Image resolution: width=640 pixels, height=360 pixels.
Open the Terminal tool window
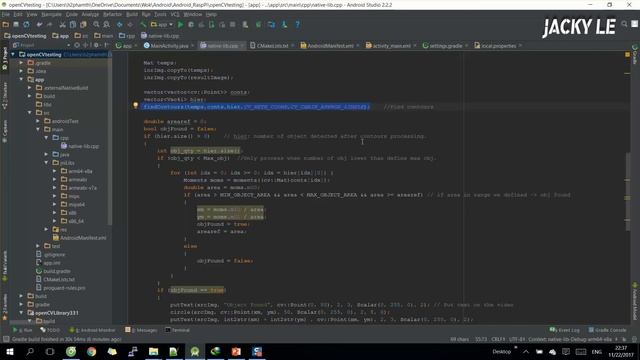click(x=178, y=330)
